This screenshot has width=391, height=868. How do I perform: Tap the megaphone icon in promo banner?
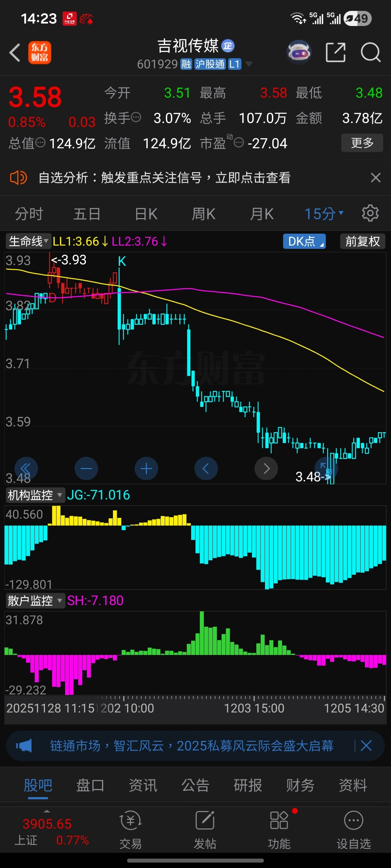tap(24, 746)
